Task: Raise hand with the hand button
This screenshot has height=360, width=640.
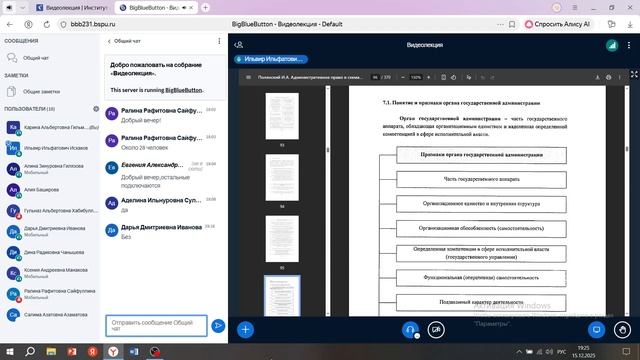Action: [x=622, y=329]
